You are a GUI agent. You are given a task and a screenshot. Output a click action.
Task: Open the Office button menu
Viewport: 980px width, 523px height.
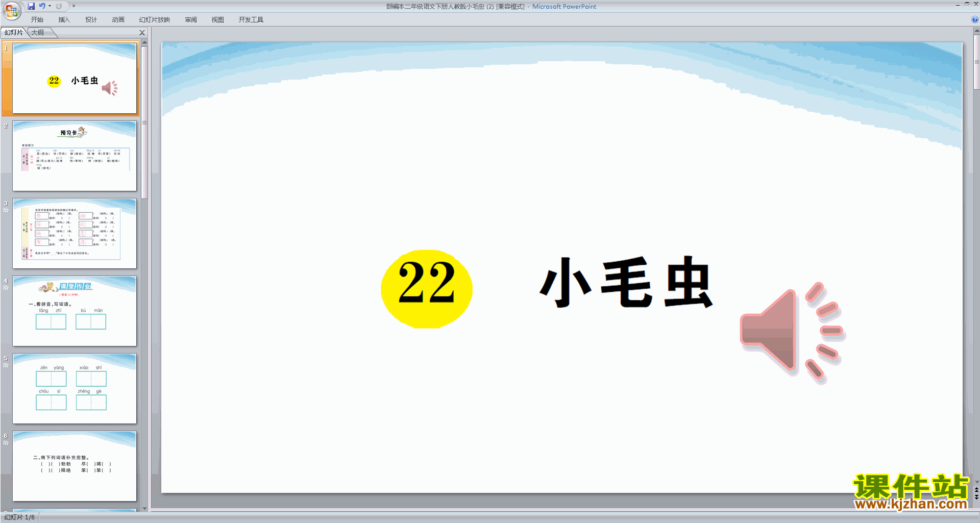pyautogui.click(x=11, y=10)
